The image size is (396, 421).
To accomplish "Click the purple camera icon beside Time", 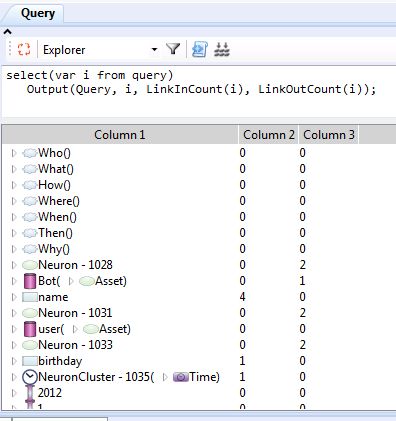I will coord(181,377).
